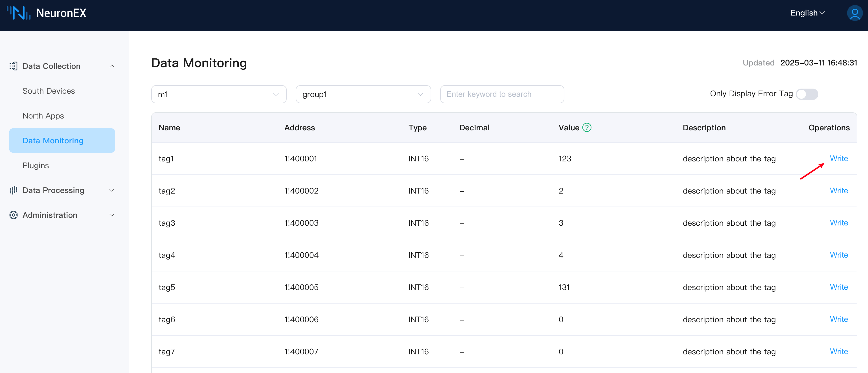Select Plugins in the sidebar
This screenshot has height=373, width=868.
(36, 165)
